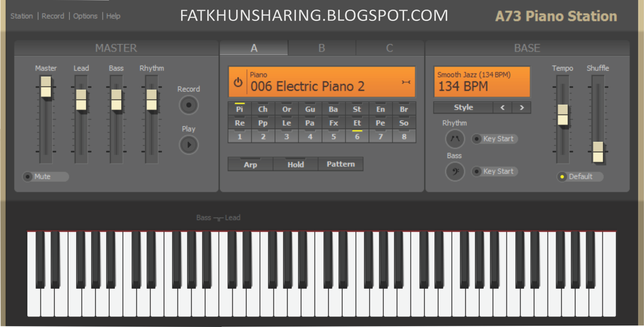Screen dimensions: 644x327
Task: Choose preset number 8
Action: (404, 136)
